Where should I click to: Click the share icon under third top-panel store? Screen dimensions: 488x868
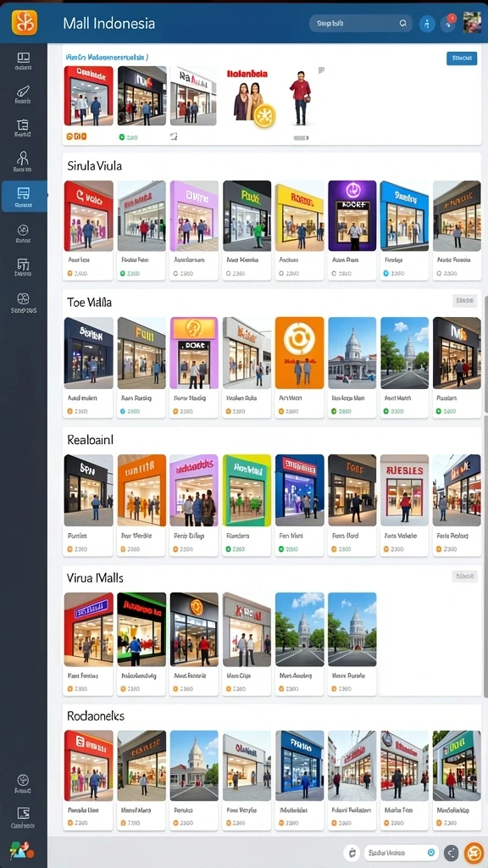tap(173, 136)
